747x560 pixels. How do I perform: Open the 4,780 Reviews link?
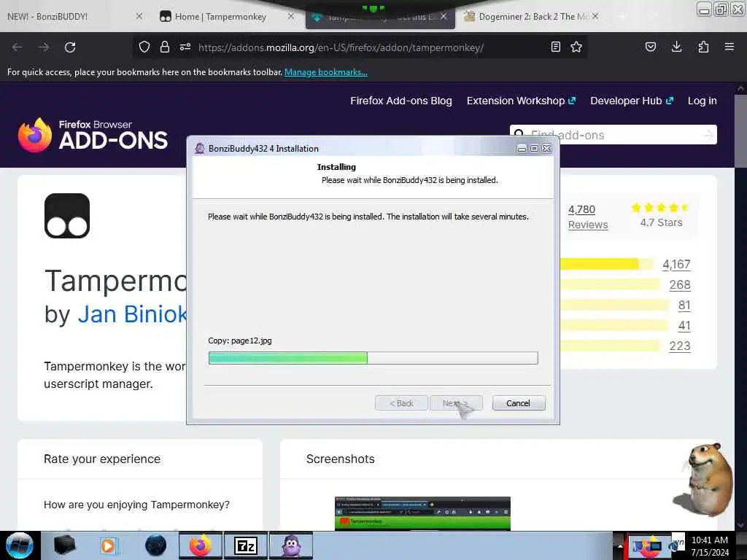(587, 217)
